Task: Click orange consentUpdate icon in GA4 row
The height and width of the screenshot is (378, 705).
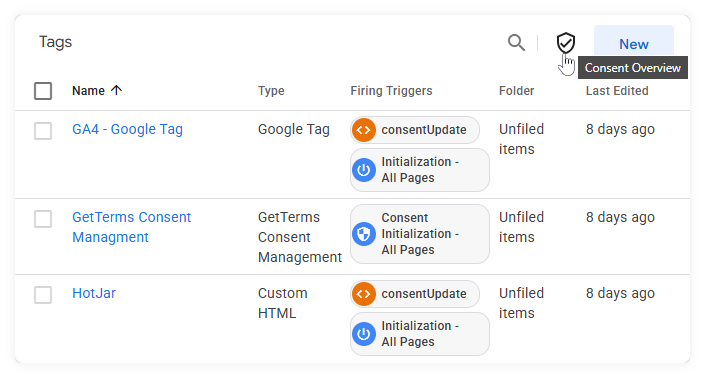Action: pyautogui.click(x=364, y=130)
